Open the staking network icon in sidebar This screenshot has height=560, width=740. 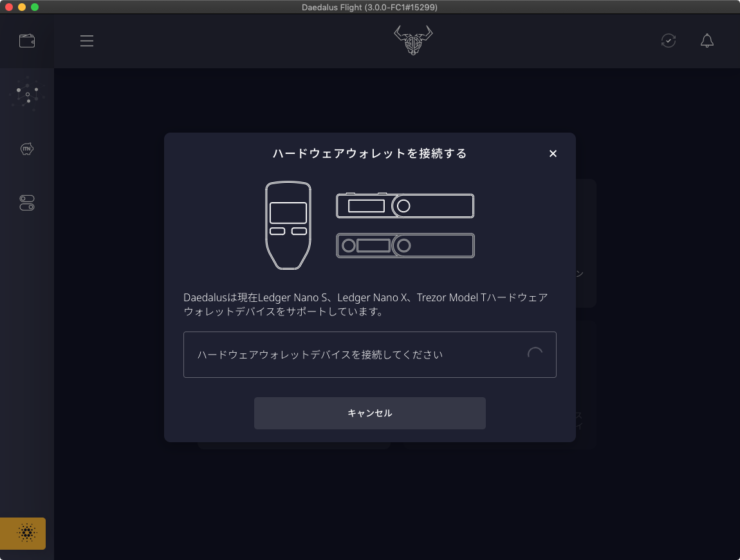[28, 94]
